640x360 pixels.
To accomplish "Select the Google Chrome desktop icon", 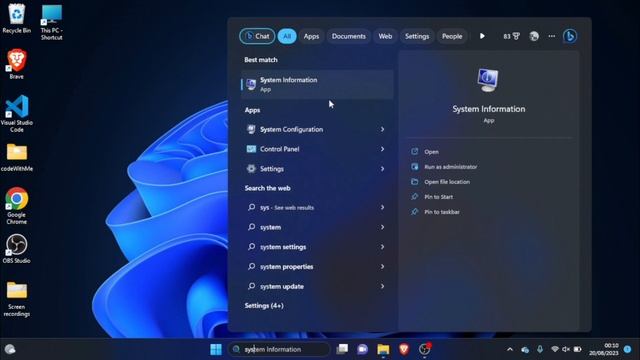I will coord(17,206).
